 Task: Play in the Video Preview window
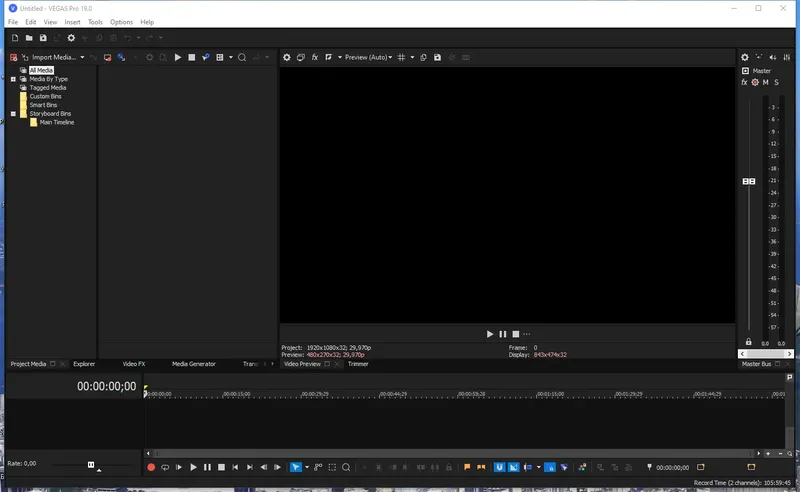point(490,334)
